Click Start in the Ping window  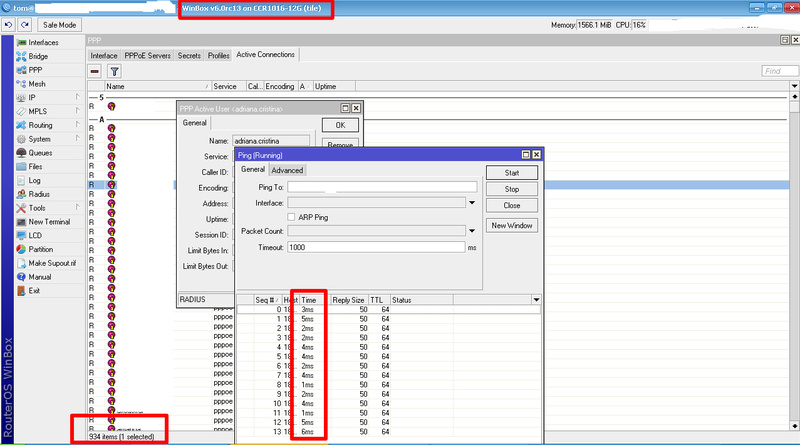[512, 172]
